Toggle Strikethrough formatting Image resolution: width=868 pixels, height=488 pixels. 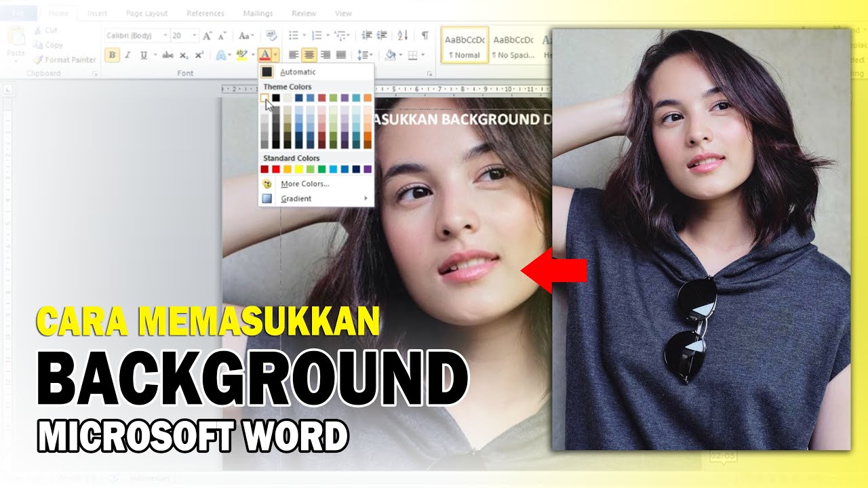point(167,55)
